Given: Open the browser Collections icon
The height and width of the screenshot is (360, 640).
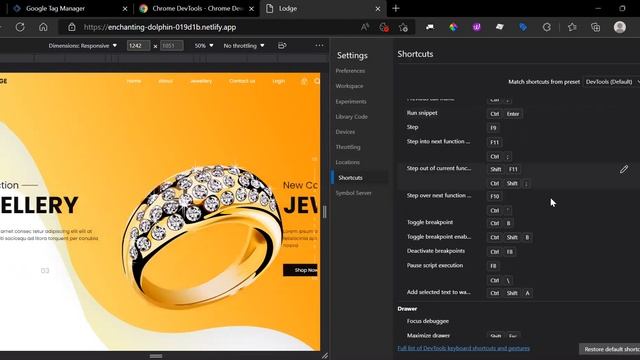Looking at the screenshot, I should point(596,27).
